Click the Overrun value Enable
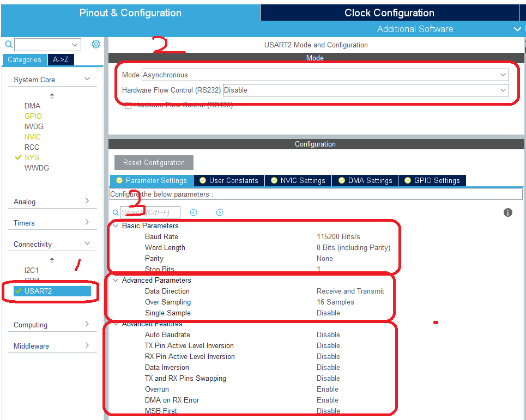 (328, 389)
